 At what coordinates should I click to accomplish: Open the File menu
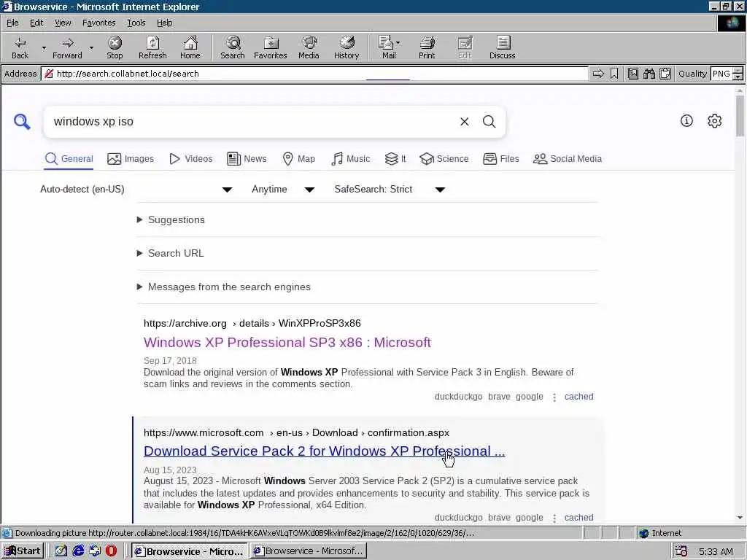pyautogui.click(x=12, y=23)
